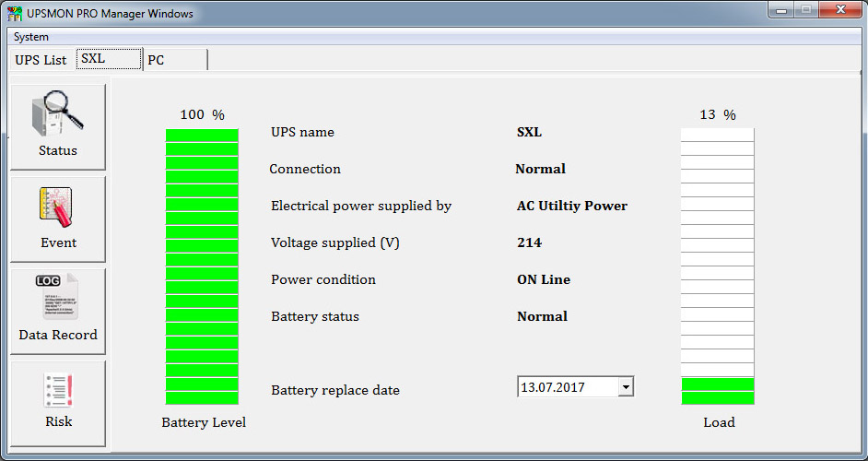Click the Load percentage bar
Screen dimensions: 868x461
click(717, 266)
